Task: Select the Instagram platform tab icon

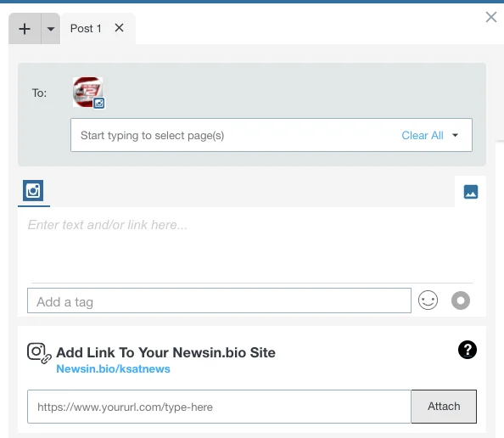Action: (33, 191)
